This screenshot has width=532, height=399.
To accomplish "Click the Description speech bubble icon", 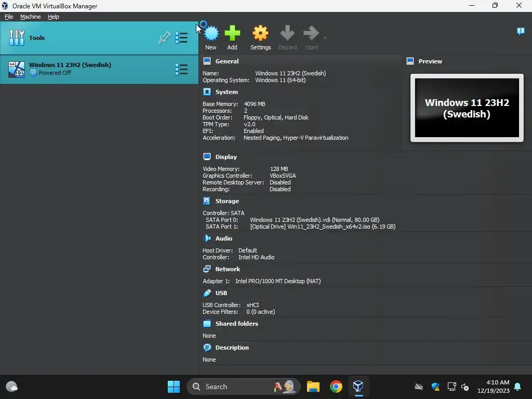I will click(x=207, y=348).
